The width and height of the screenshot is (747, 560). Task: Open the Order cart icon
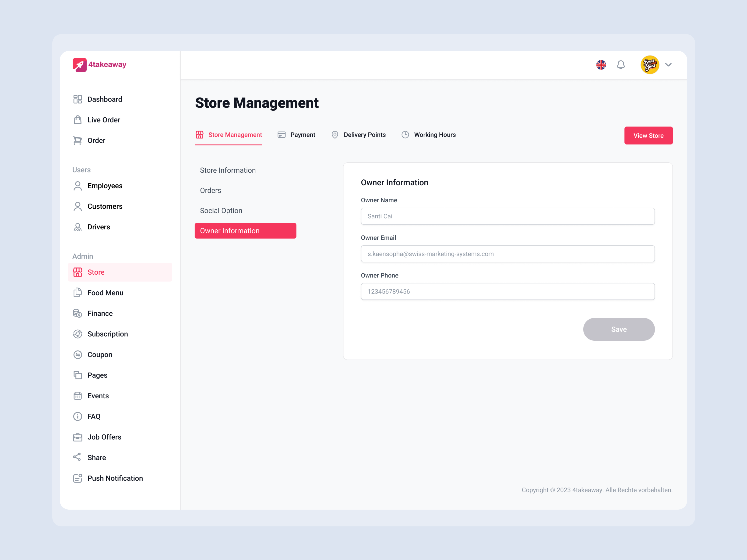[77, 140]
